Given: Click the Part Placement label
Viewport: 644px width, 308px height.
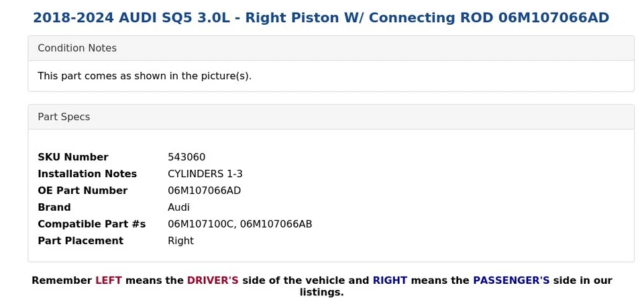Looking at the screenshot, I should coord(80,241).
